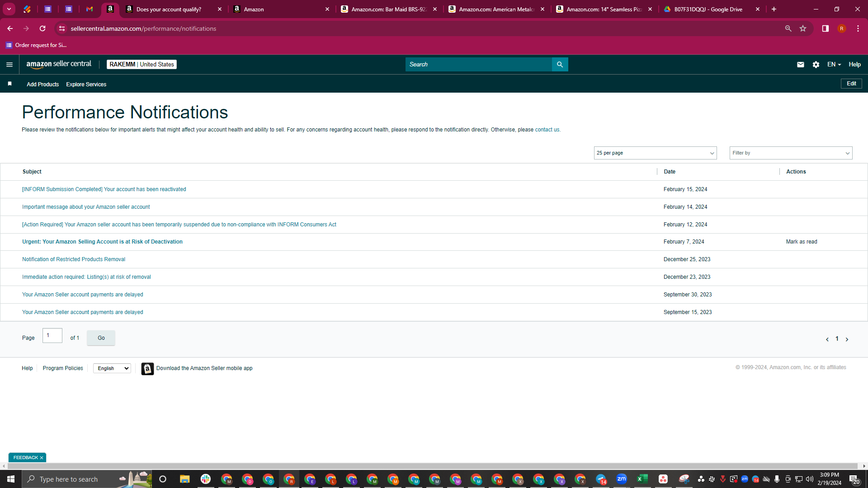Image resolution: width=868 pixels, height=488 pixels.
Task: Open the Filter by dropdown
Action: 791,153
